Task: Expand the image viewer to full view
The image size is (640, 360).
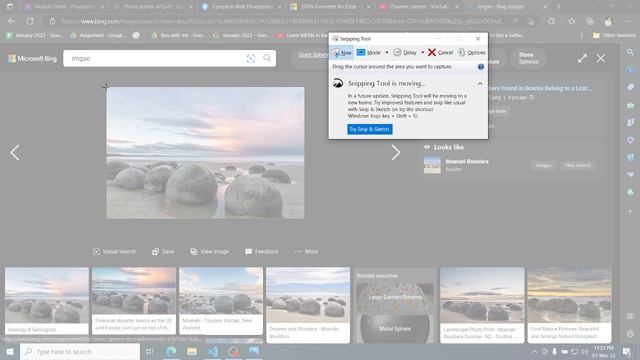Action: (582, 58)
